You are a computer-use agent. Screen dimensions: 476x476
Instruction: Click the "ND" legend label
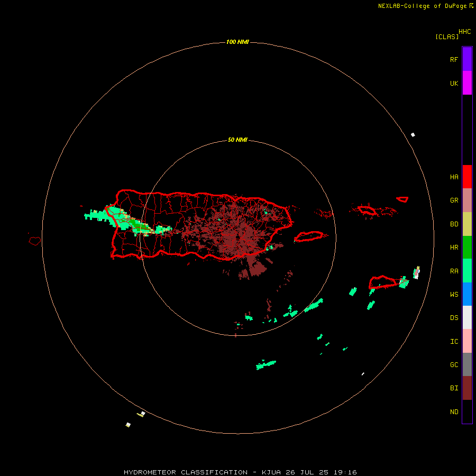(x=454, y=412)
